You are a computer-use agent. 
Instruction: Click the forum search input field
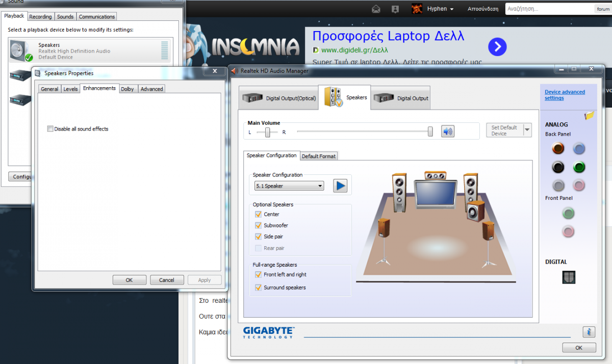(x=550, y=9)
